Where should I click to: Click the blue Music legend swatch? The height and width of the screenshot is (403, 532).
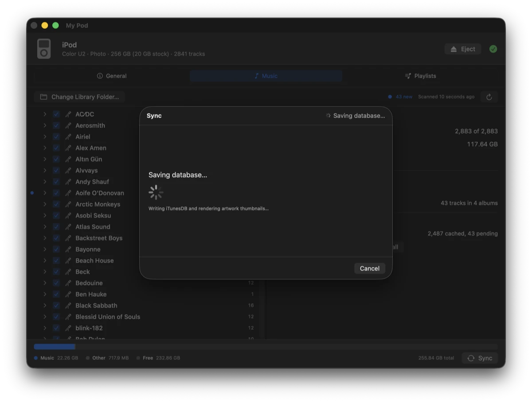point(36,358)
